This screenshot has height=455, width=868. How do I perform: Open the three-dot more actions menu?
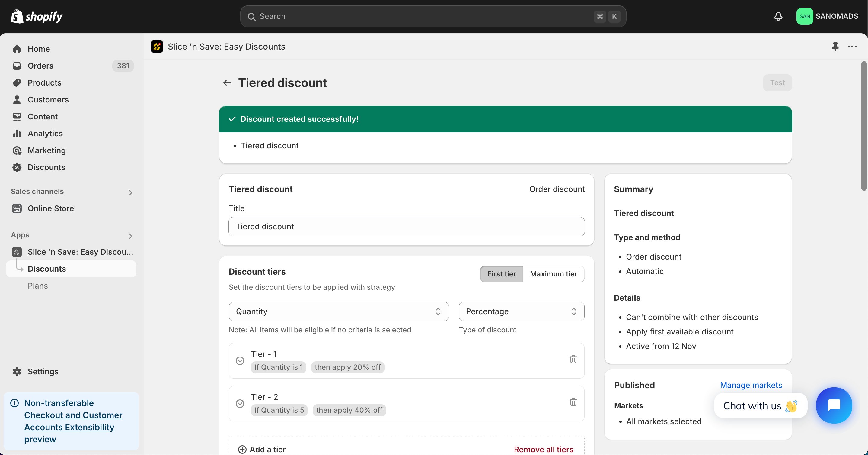point(852,47)
